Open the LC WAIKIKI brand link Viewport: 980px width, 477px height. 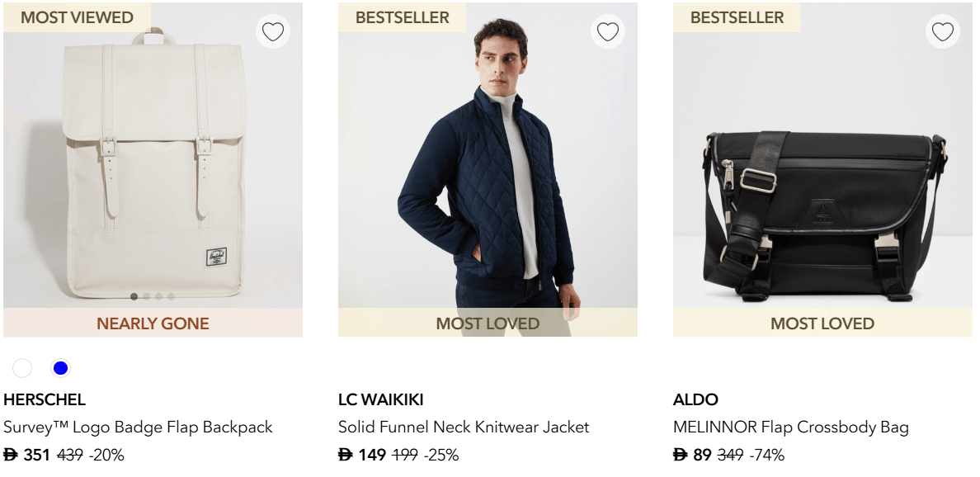380,400
